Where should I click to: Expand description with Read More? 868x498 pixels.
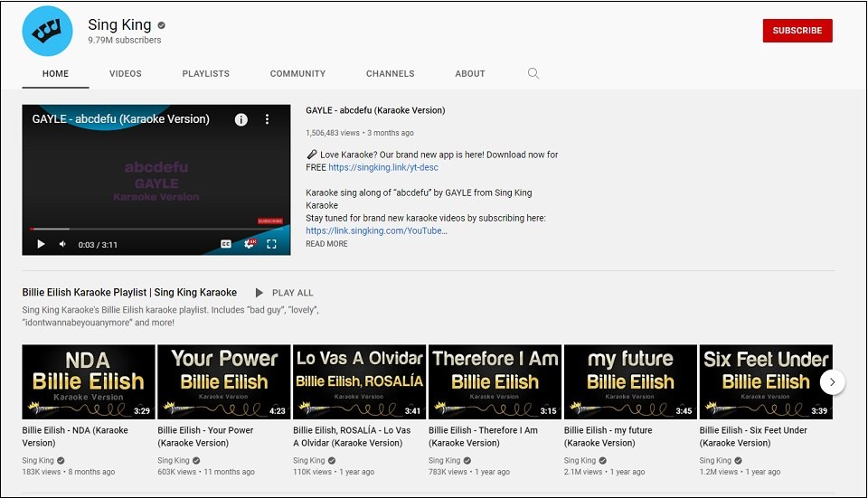pyautogui.click(x=326, y=243)
